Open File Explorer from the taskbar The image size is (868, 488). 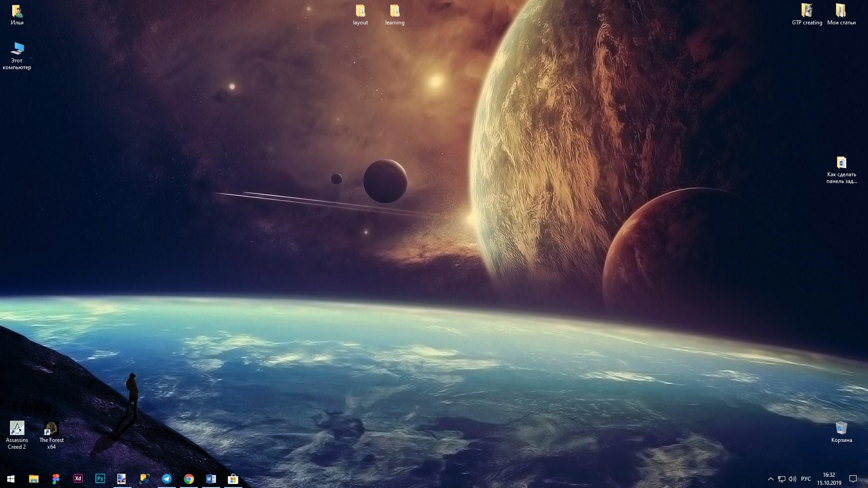click(33, 479)
